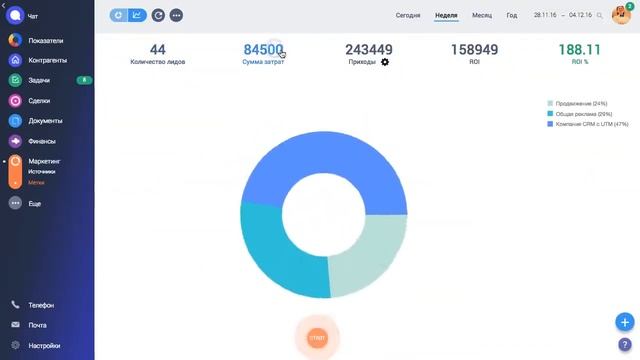Click the Продвижение legend color swatch
The width and height of the screenshot is (640, 360).
[550, 103]
